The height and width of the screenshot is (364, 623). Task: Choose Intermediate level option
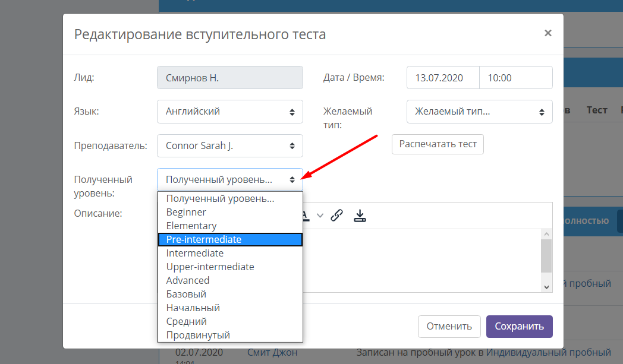click(230, 253)
